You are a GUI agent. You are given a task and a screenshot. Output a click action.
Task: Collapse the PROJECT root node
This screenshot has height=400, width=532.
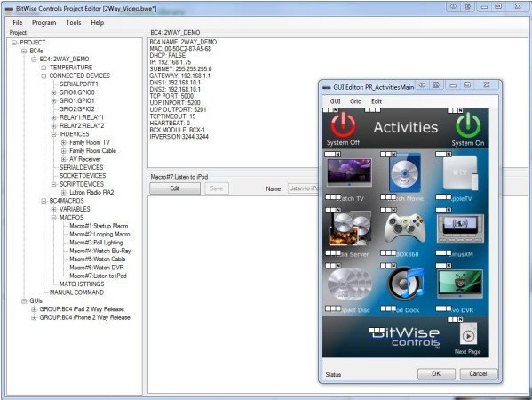click(x=14, y=43)
